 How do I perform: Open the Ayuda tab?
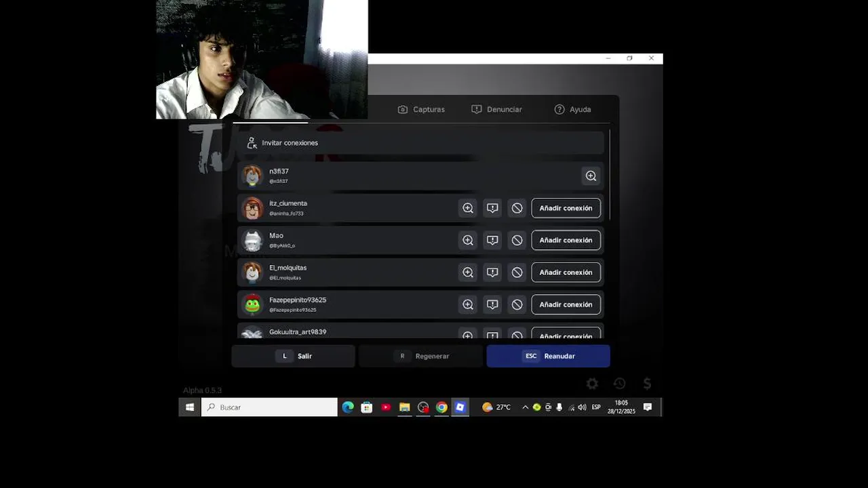572,109
